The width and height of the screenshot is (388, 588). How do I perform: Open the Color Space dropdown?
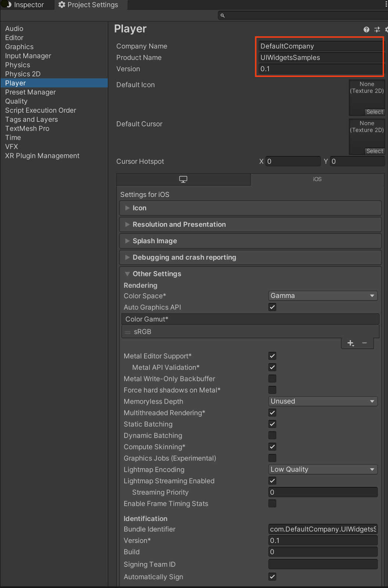click(323, 296)
